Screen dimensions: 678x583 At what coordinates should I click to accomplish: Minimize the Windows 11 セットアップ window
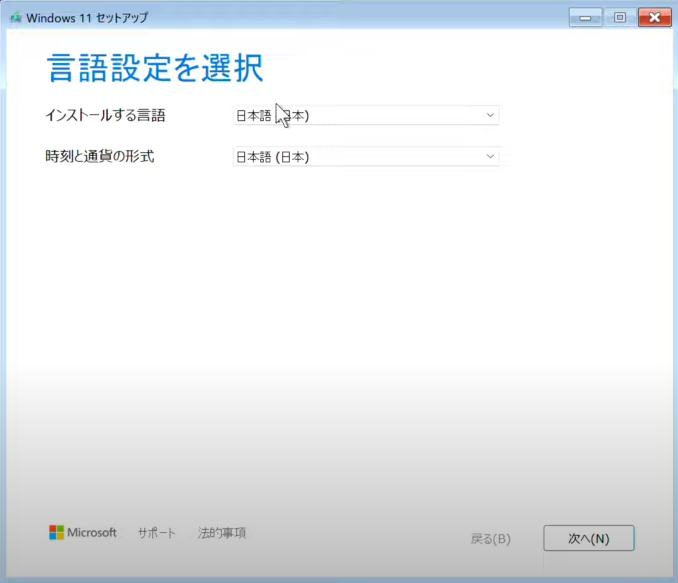tap(585, 18)
